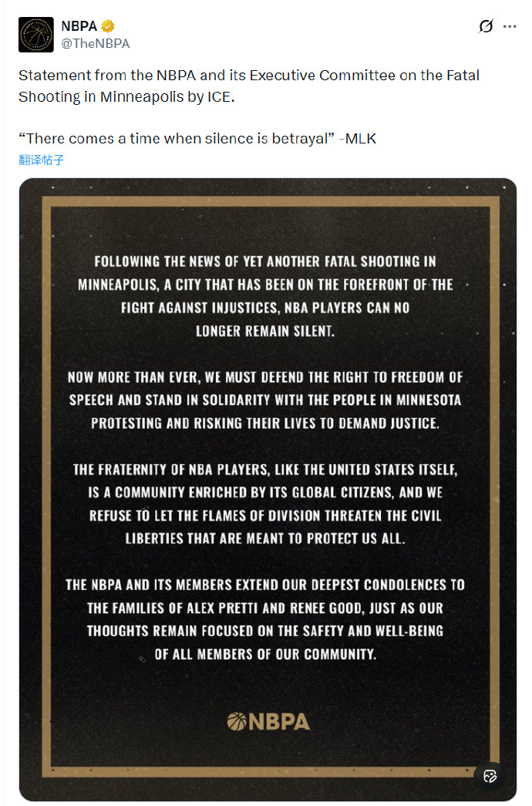The image size is (532, 806).
Task: Open the three-dot more options menu
Action: pos(510,26)
